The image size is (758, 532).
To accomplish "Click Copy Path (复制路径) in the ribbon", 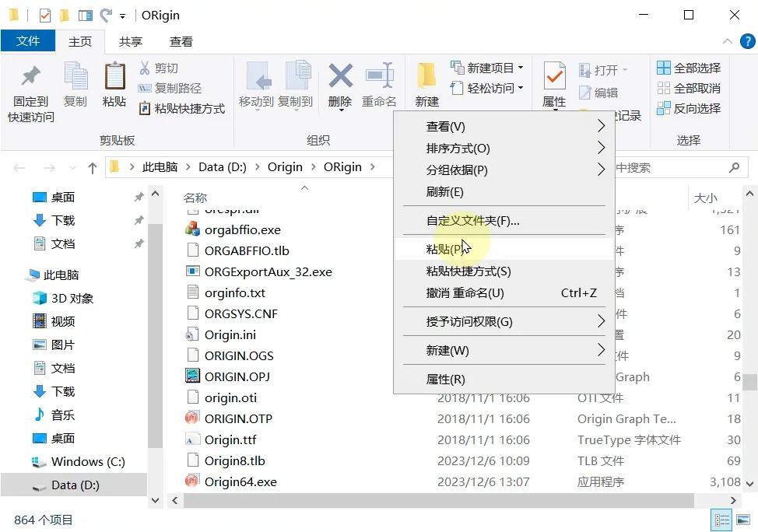I will click(x=170, y=88).
